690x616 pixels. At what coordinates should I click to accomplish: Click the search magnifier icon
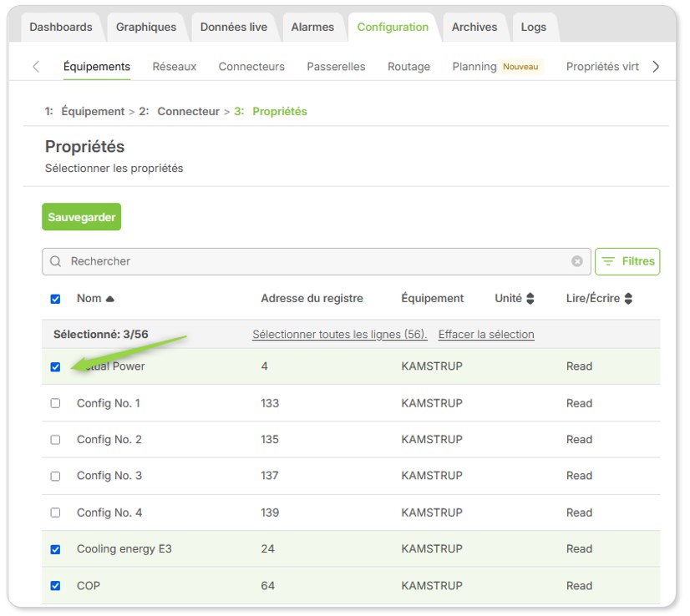tap(55, 261)
